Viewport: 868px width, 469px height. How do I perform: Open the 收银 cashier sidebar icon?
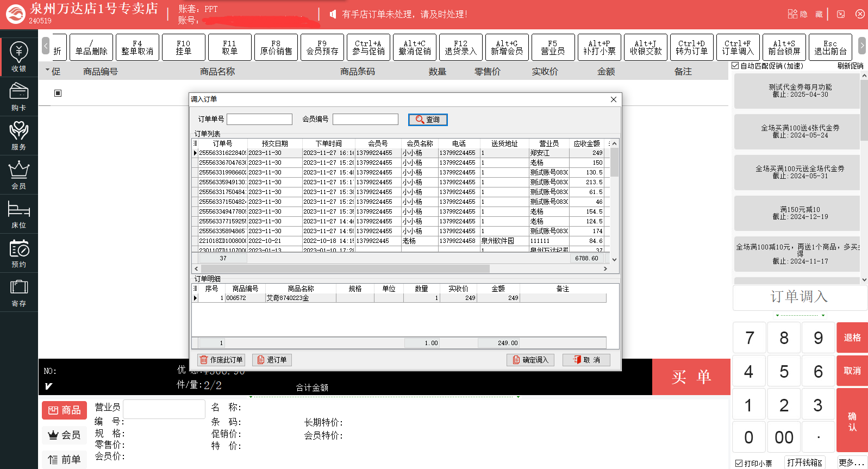19,57
